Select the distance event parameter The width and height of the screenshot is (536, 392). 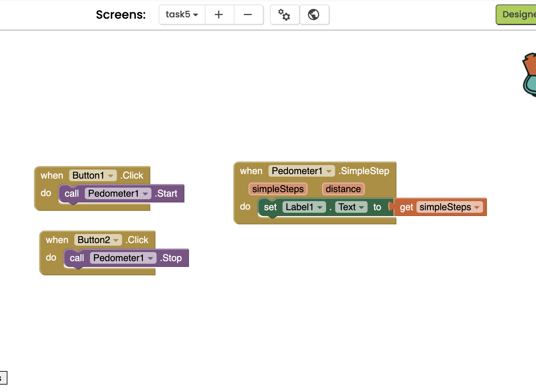pyautogui.click(x=343, y=189)
